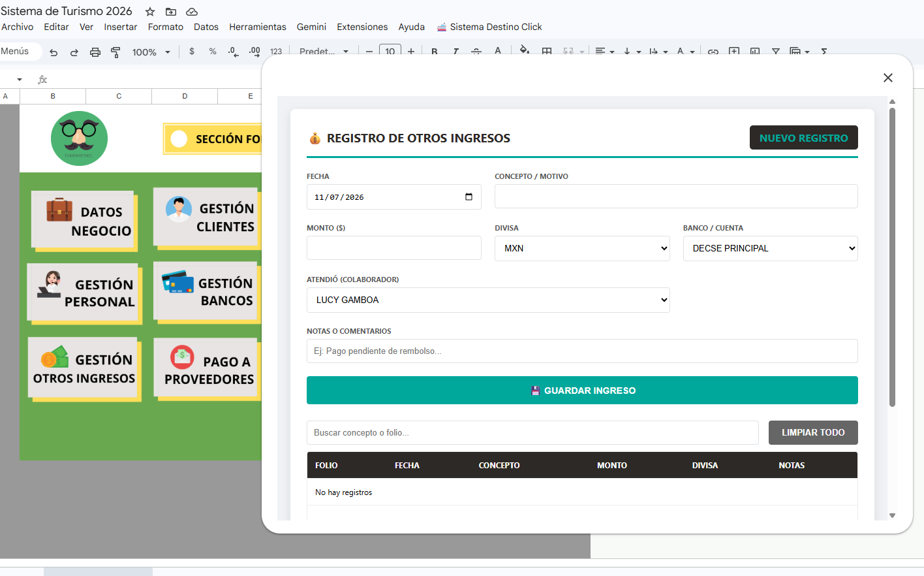
Task: Insert a link via toolbar icon
Action: click(x=713, y=52)
